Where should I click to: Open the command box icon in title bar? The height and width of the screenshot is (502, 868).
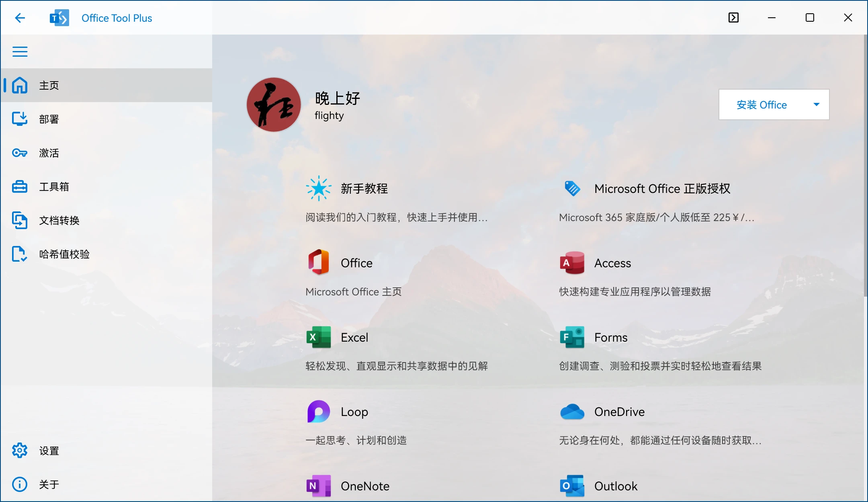click(733, 18)
